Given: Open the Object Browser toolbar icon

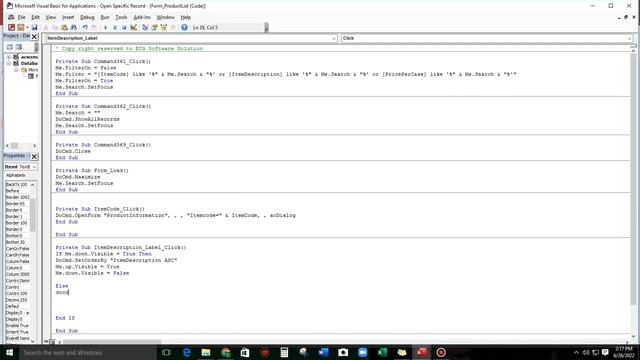Looking at the screenshot, I should click(x=164, y=27).
